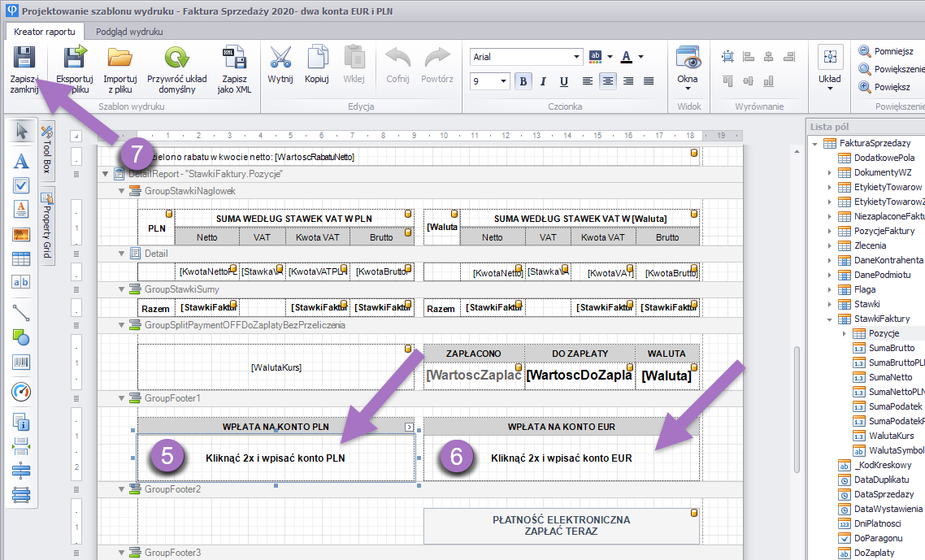The image size is (925, 560).
Task: Open the font size dropdown
Action: [504, 81]
